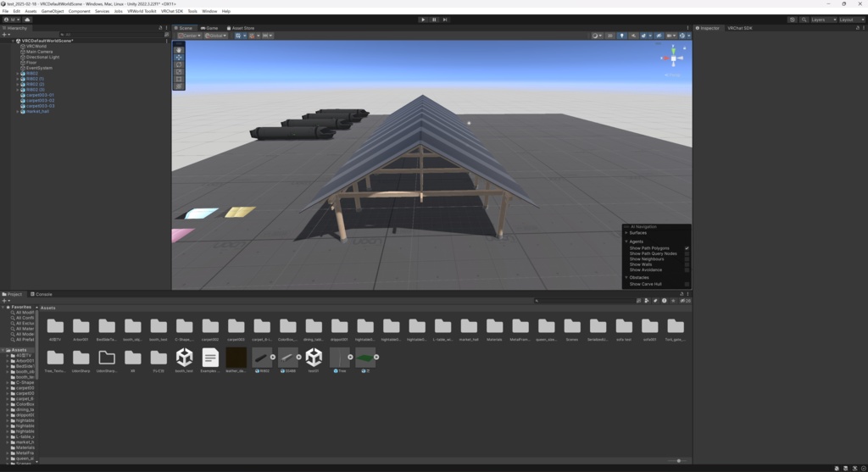Select carpet003-02 in Hierarchy
868x472 pixels.
tap(41, 100)
